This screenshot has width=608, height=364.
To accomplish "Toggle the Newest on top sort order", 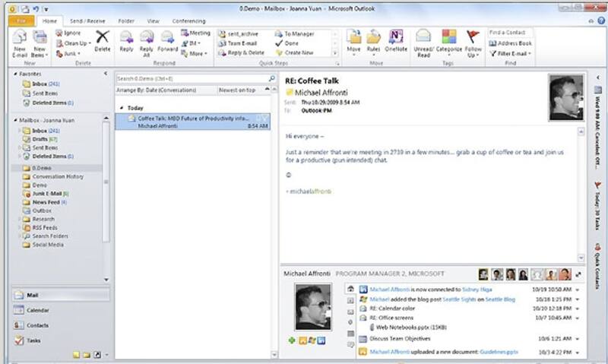I will click(x=238, y=90).
